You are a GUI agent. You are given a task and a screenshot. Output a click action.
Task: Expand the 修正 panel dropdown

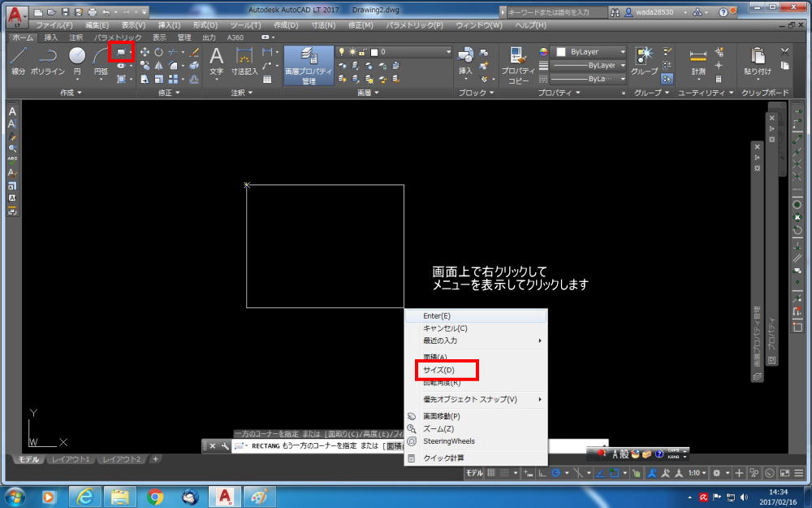point(169,93)
